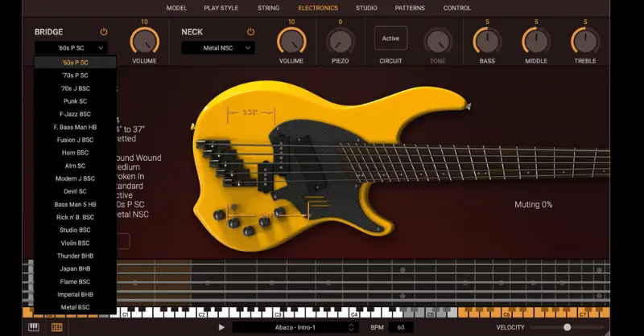The image size is (644, 336).
Task: Click the BPM value field showing 60
Action: tap(401, 327)
